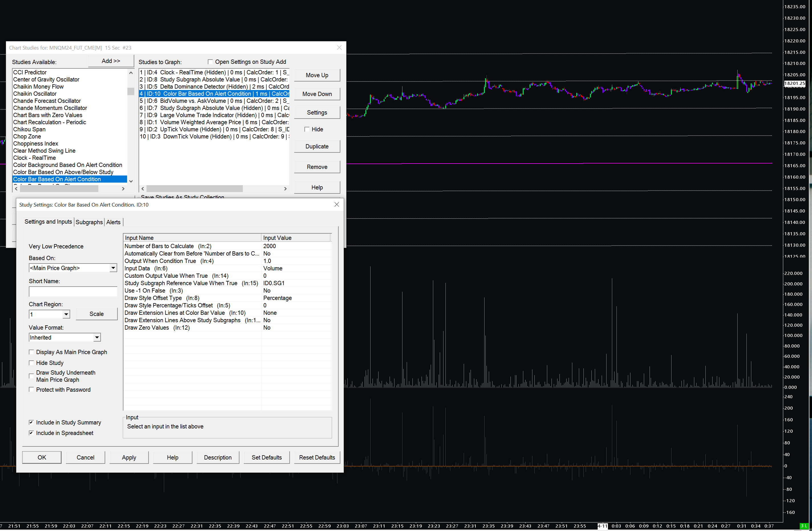Open the Based On dropdown

[113, 268]
